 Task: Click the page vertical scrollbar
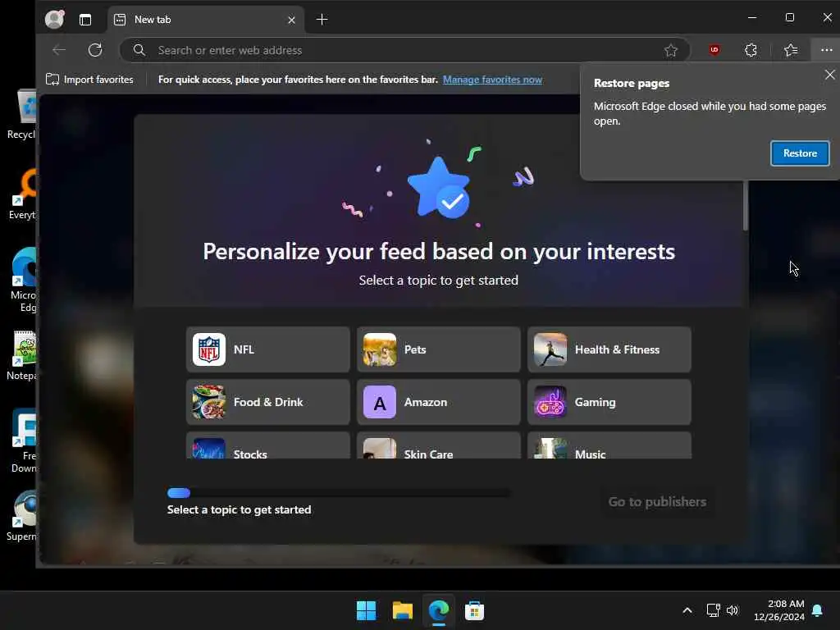coord(745,206)
